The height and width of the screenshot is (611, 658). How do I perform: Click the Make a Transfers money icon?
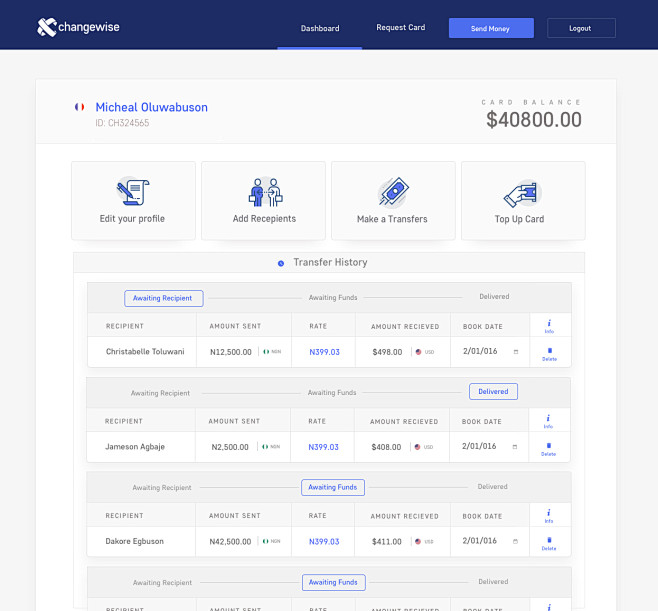point(393,192)
